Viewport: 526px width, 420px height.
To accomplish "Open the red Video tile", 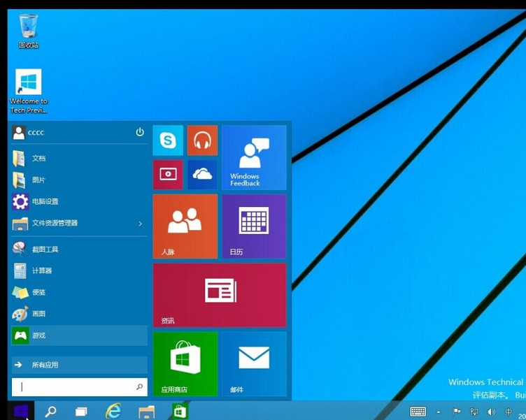I will pos(168,175).
